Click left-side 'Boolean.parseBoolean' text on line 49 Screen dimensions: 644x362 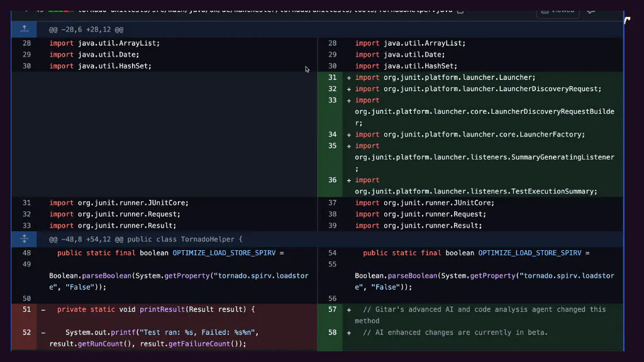click(x=91, y=276)
